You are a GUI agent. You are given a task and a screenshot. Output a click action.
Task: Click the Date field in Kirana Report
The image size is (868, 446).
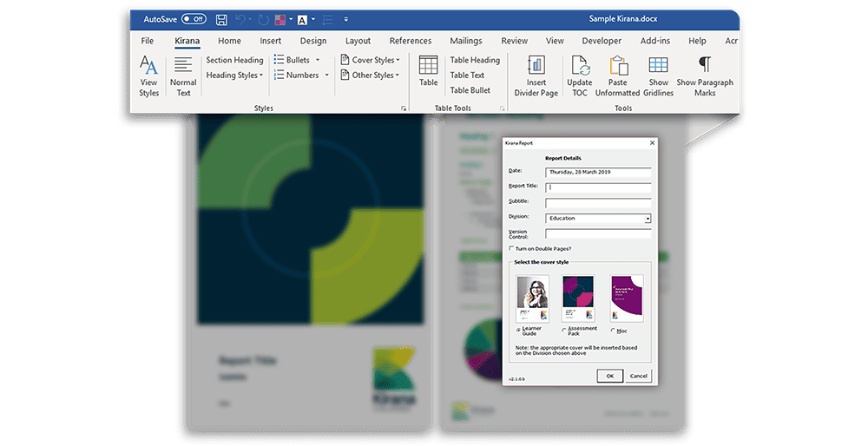pyautogui.click(x=598, y=172)
